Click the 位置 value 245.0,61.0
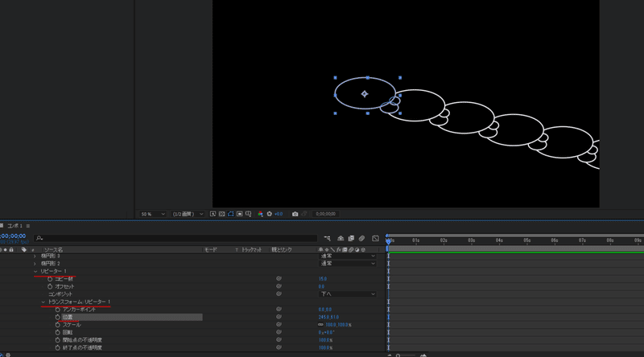This screenshot has width=644, height=357. (328, 317)
